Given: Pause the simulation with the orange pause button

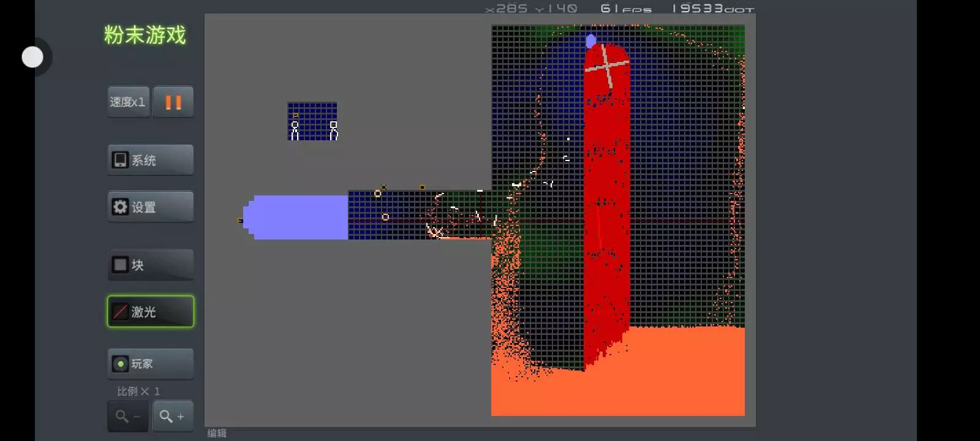Looking at the screenshot, I should [173, 102].
